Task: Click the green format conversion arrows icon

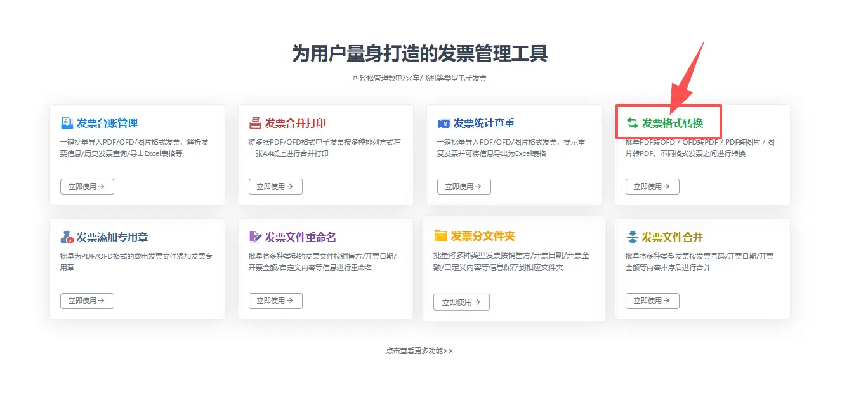Action: pyautogui.click(x=632, y=123)
